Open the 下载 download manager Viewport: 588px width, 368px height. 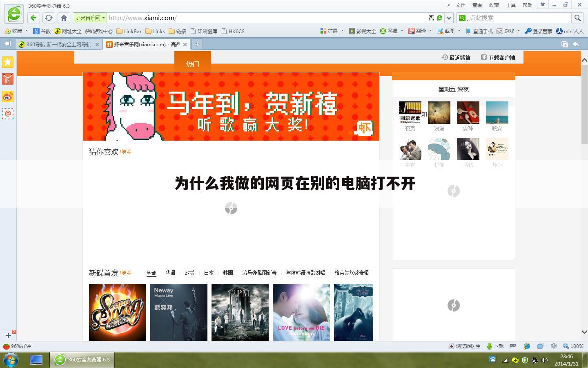tap(494, 346)
